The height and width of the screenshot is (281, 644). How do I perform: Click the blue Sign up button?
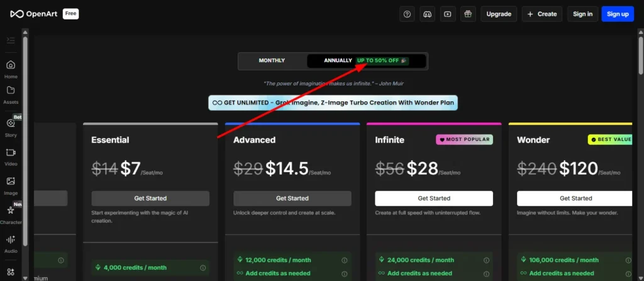[618, 14]
